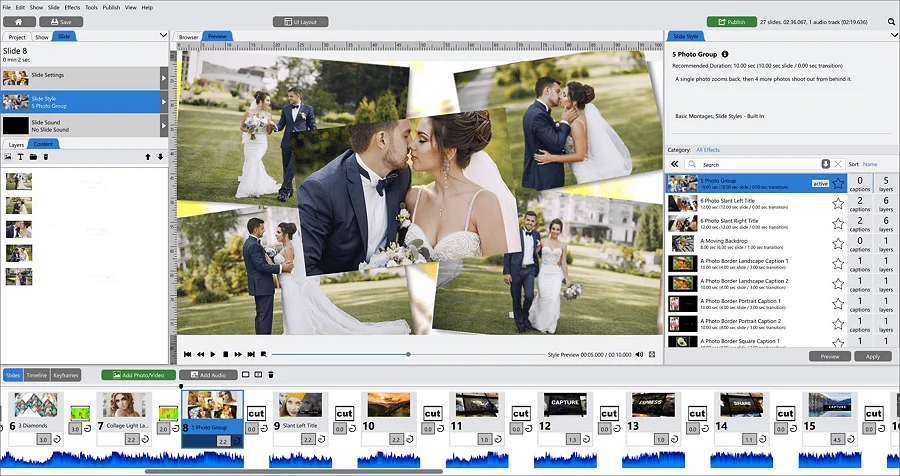Screen dimensions: 900x476
Task: Expand the Slide Sound section arrow
Action: point(164,126)
